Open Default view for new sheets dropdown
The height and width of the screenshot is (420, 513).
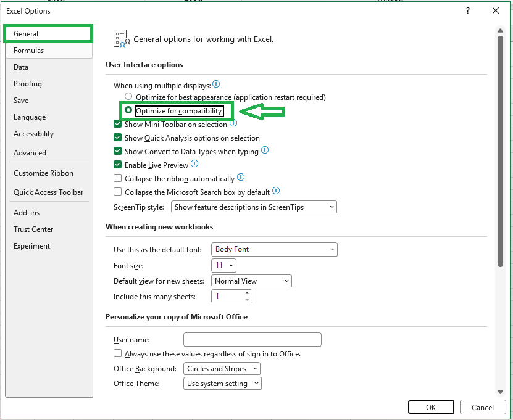[252, 281]
